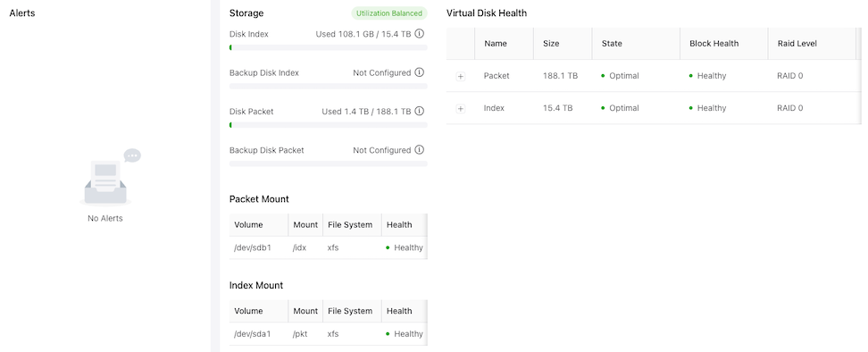Expand the Packet virtual disk row

pyautogui.click(x=460, y=76)
